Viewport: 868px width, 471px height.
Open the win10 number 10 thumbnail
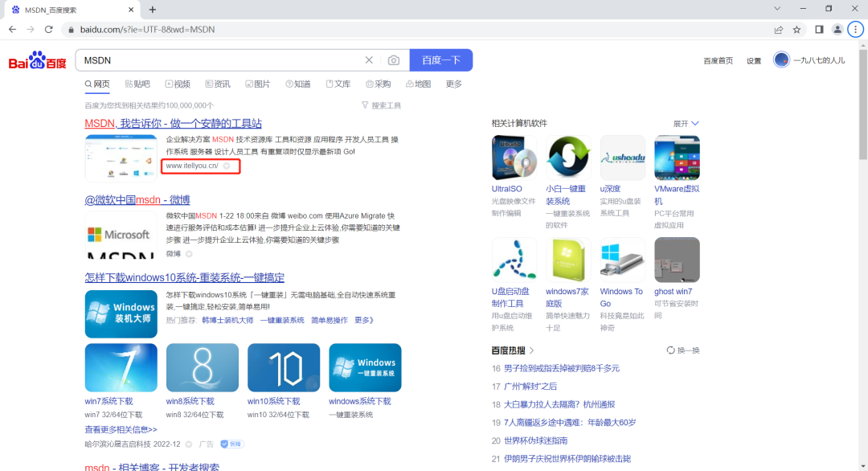click(x=284, y=367)
